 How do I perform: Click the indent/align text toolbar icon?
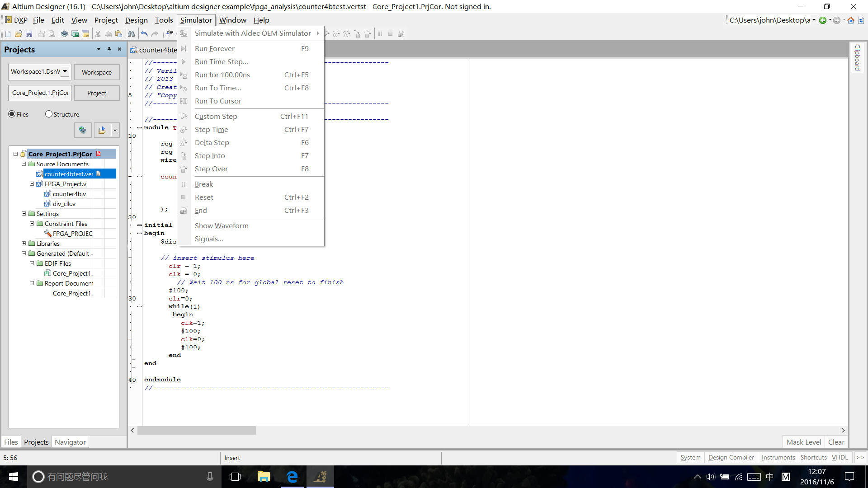[x=170, y=34]
